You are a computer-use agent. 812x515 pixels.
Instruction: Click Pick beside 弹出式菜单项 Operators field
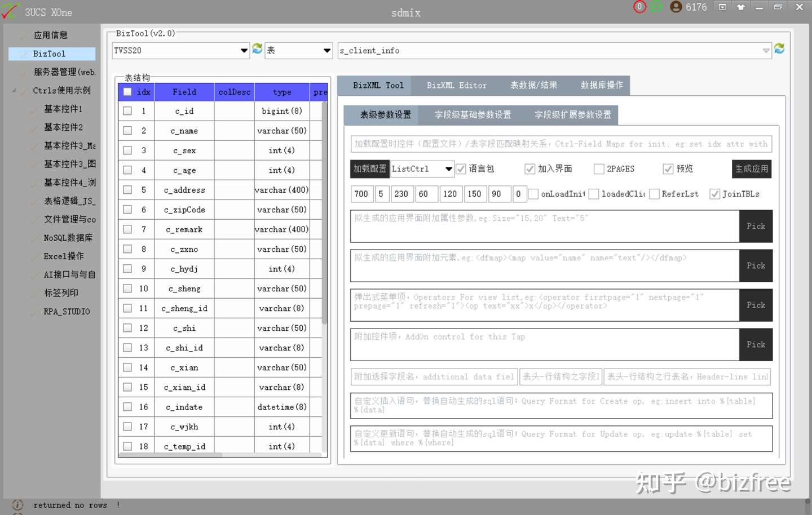tap(756, 305)
